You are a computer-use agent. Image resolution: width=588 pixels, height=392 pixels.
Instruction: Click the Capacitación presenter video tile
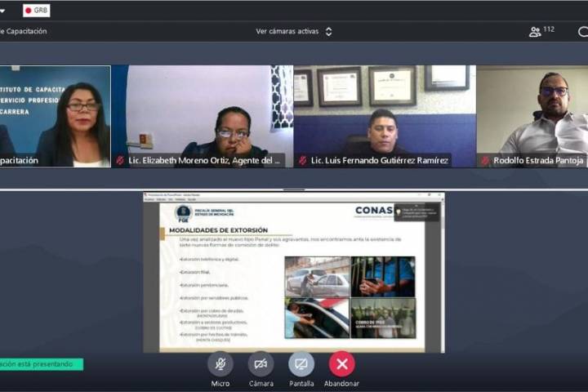pos(54,114)
